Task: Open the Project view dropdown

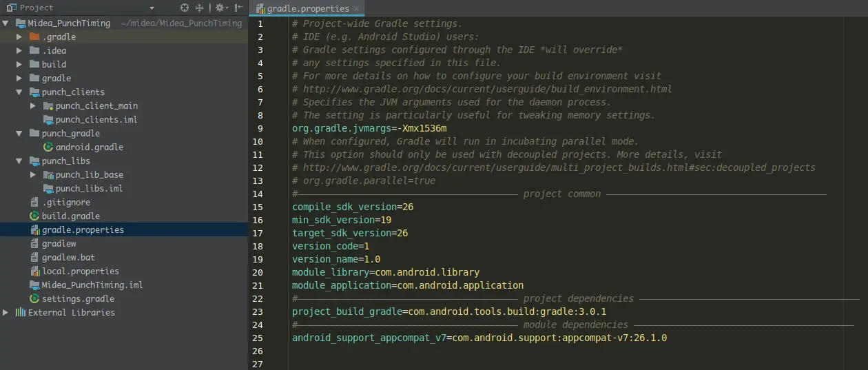Action: click(152, 8)
